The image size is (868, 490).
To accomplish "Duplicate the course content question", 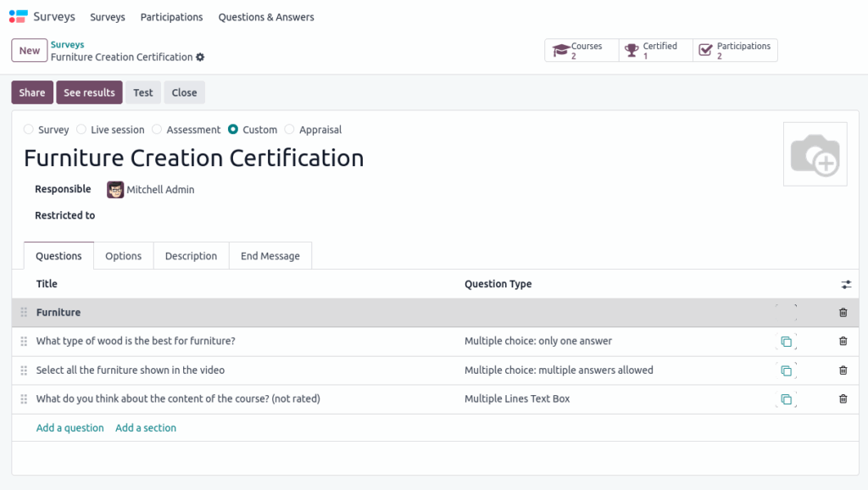I will pos(786,399).
